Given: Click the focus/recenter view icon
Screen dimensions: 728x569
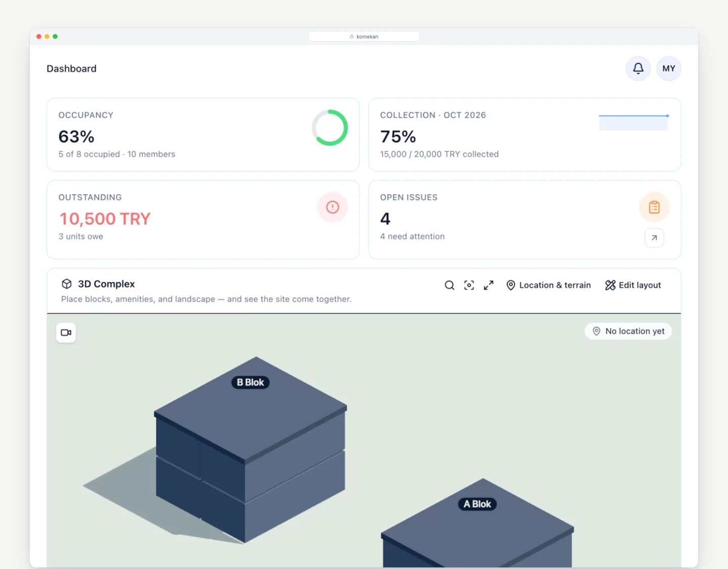Looking at the screenshot, I should tap(469, 285).
